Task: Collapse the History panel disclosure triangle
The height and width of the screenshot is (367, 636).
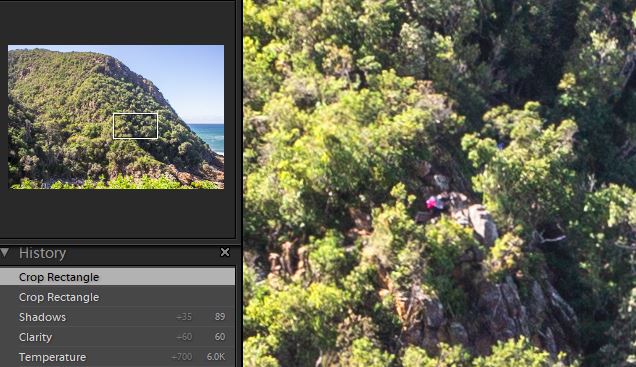Action: pyautogui.click(x=4, y=253)
